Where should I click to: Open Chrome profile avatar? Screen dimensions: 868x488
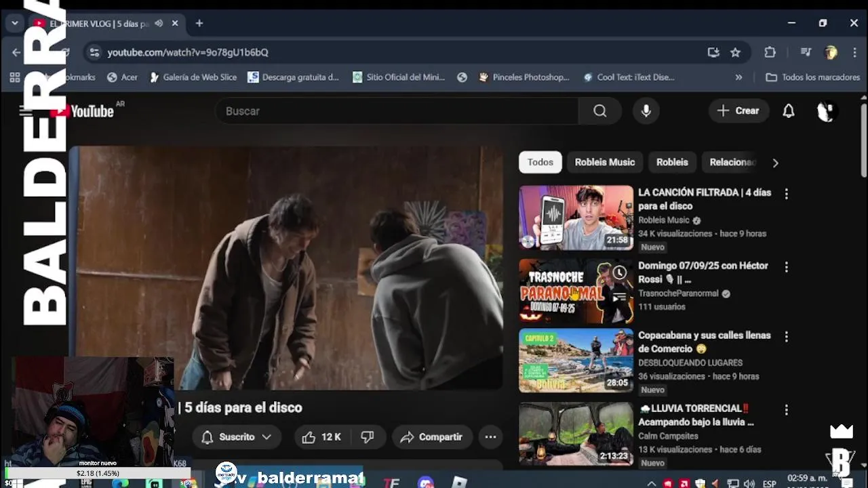point(831,52)
